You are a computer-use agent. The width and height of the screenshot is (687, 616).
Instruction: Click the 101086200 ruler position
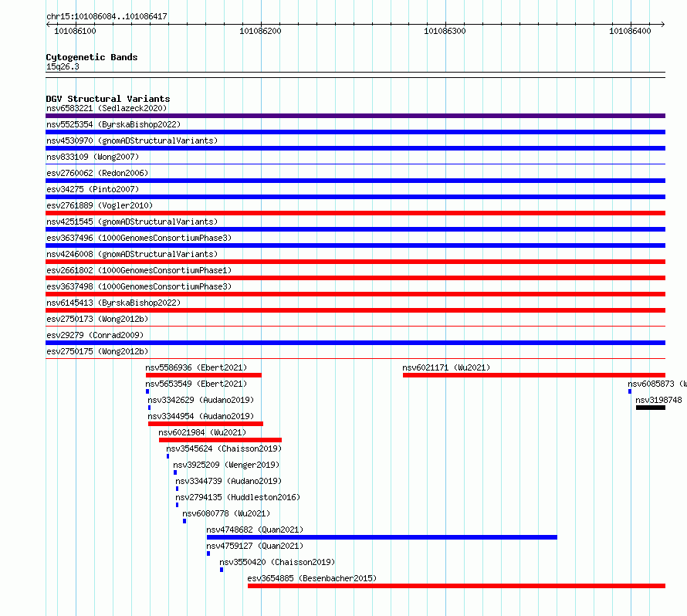(x=260, y=31)
